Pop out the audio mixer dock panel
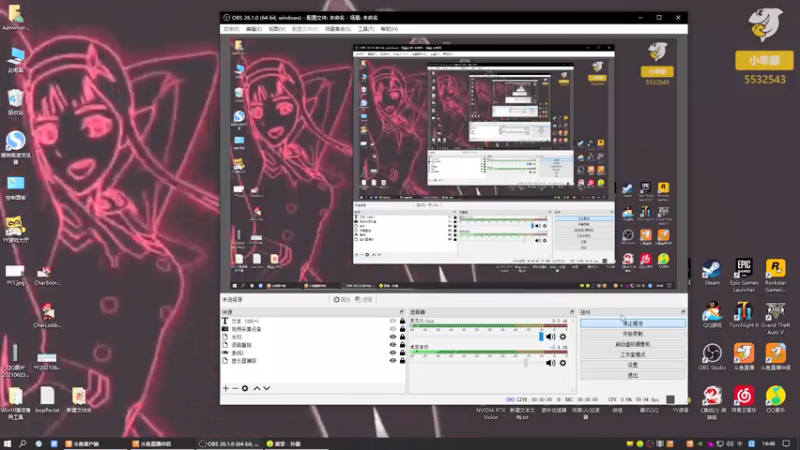 (572, 312)
